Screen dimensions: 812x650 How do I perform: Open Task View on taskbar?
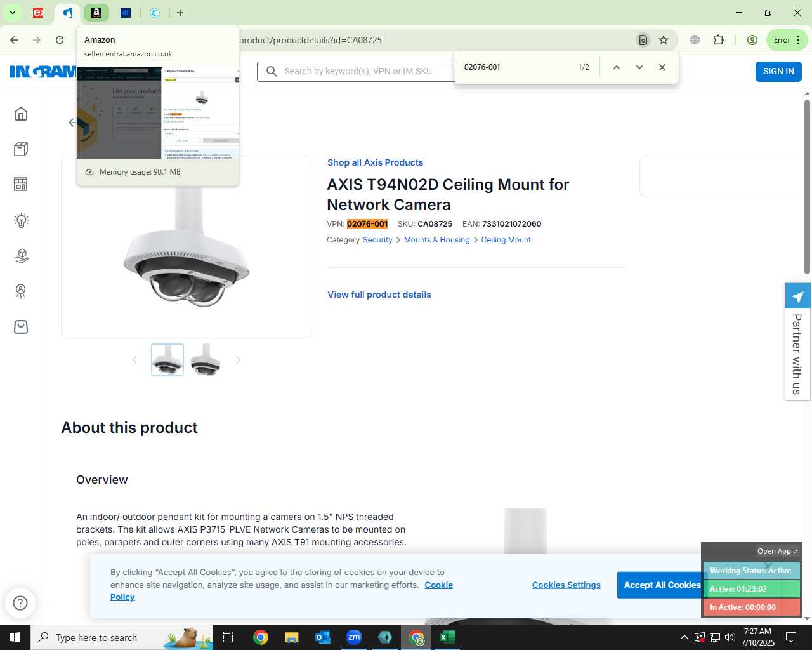click(228, 637)
